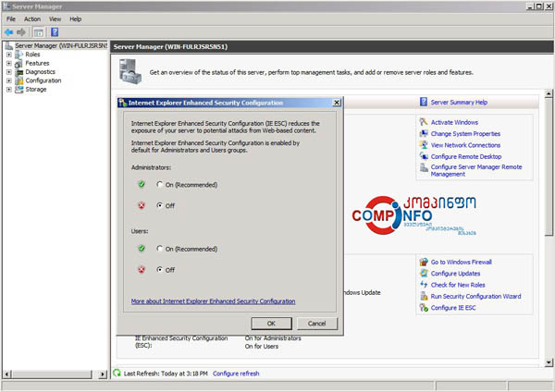Click the Forward arrow toolbar icon
The image size is (555, 392).
coord(21,32)
